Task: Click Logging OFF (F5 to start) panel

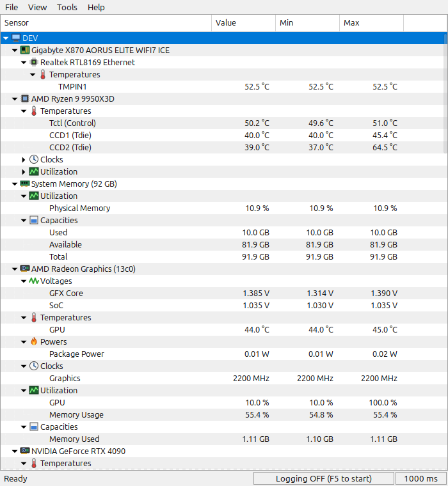Action: coord(324,478)
